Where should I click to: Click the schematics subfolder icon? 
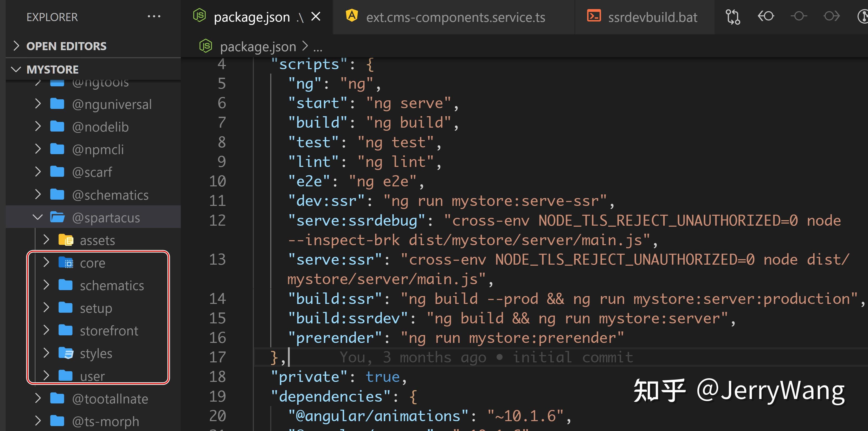point(66,285)
